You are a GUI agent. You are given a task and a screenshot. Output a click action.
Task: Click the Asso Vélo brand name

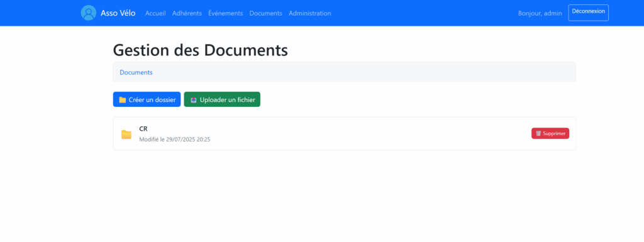(x=118, y=13)
